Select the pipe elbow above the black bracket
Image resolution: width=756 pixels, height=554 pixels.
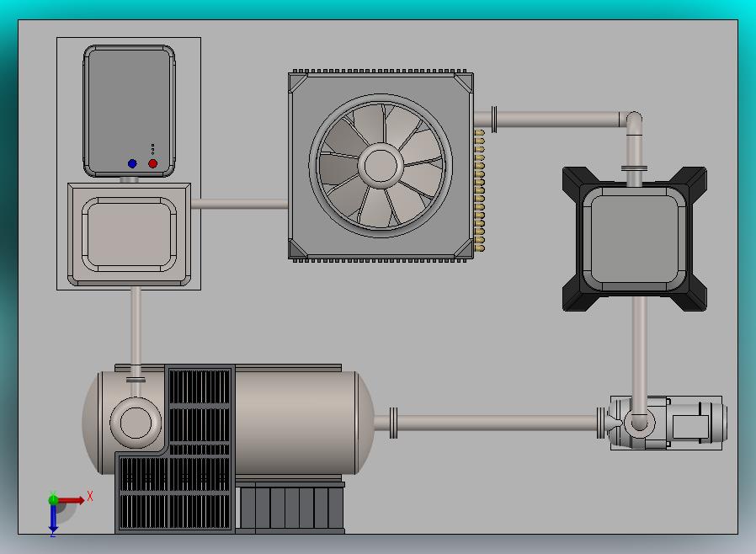[x=634, y=120]
